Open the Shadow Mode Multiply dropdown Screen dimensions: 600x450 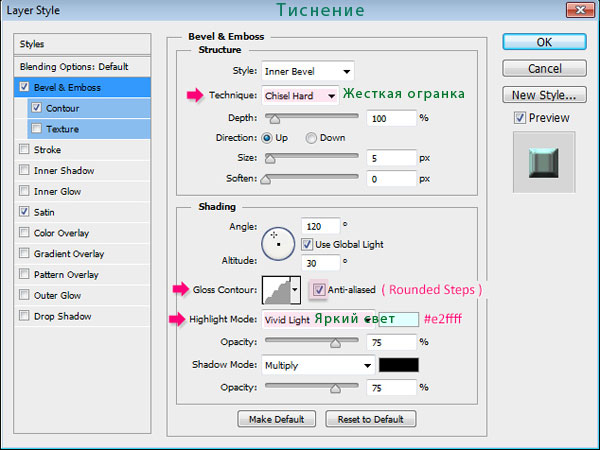pos(318,365)
